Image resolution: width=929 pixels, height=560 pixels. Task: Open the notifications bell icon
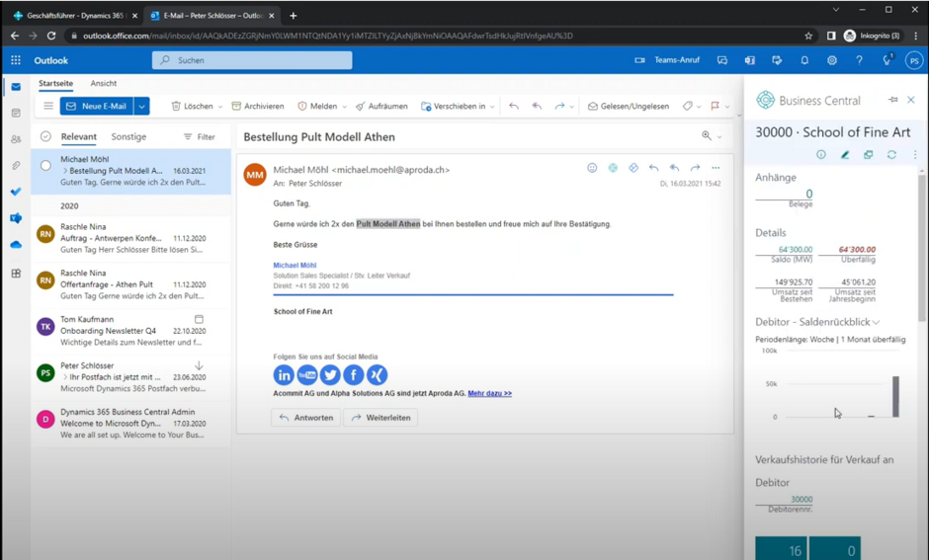point(804,60)
